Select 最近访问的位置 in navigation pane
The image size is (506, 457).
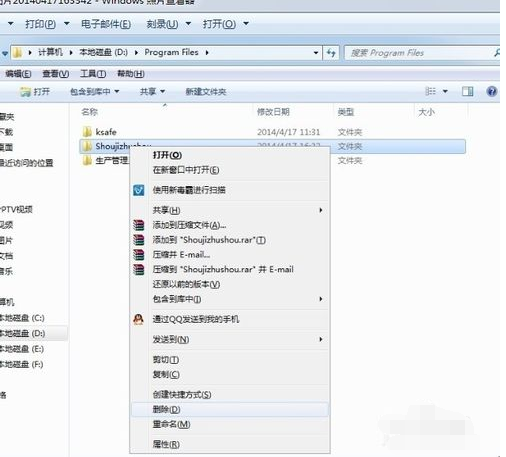26,163
